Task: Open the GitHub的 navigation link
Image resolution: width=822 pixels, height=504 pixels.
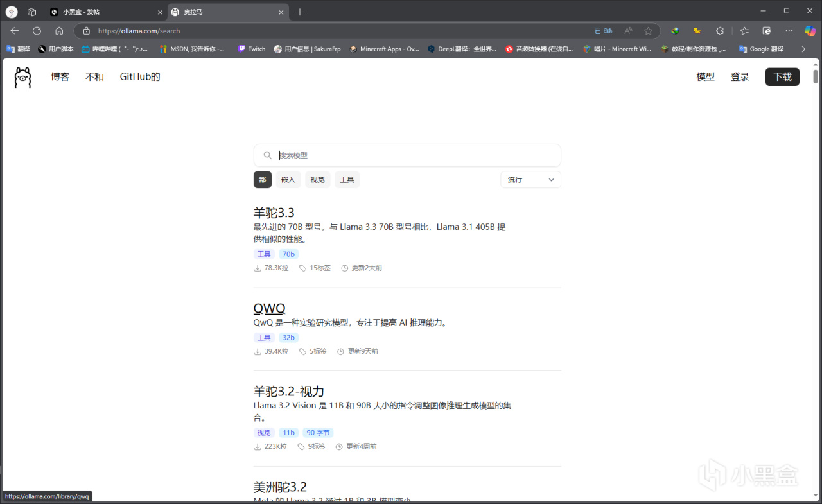Action: (x=140, y=77)
